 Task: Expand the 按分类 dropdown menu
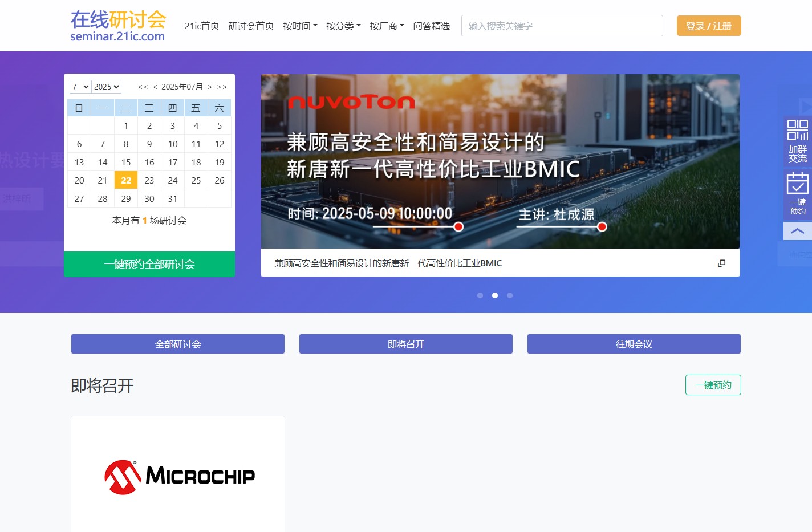(343, 26)
